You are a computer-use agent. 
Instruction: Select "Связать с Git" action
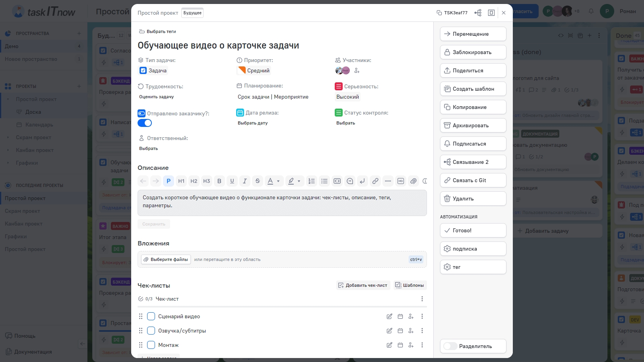tap(473, 180)
